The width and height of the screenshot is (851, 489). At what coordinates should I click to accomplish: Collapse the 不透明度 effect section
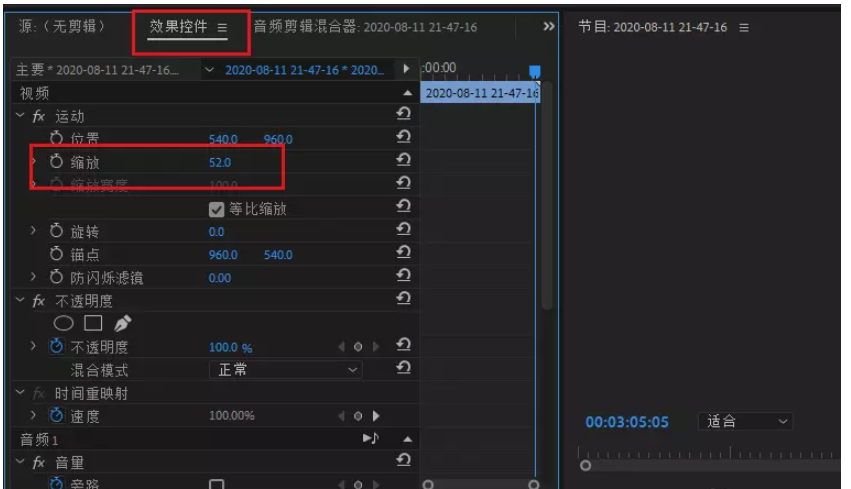click(20, 300)
